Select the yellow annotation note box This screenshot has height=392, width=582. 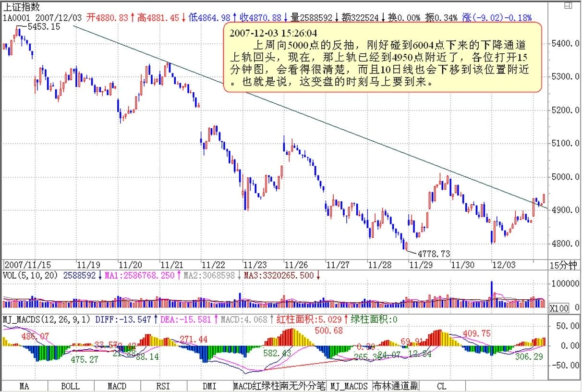(x=383, y=57)
